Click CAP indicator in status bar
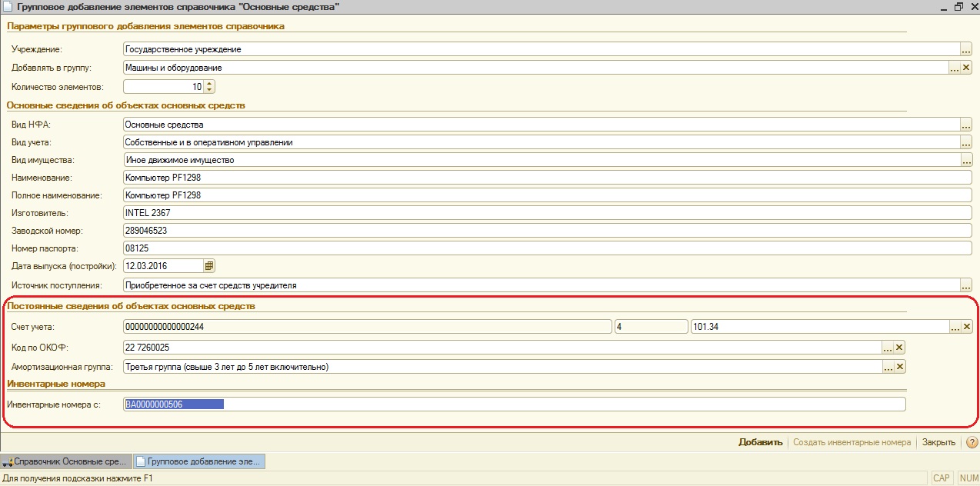This screenshot has width=980, height=486. [x=942, y=478]
